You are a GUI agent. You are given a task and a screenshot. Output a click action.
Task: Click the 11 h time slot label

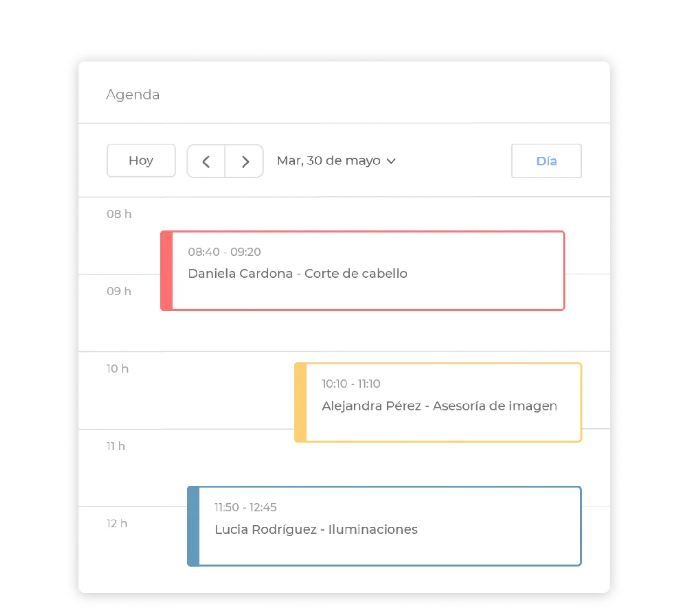click(x=115, y=446)
